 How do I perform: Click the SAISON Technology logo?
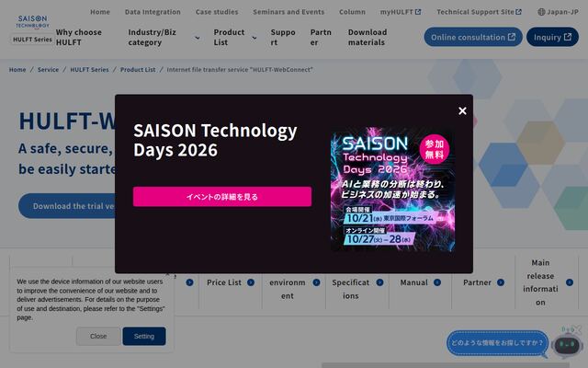(32, 21)
